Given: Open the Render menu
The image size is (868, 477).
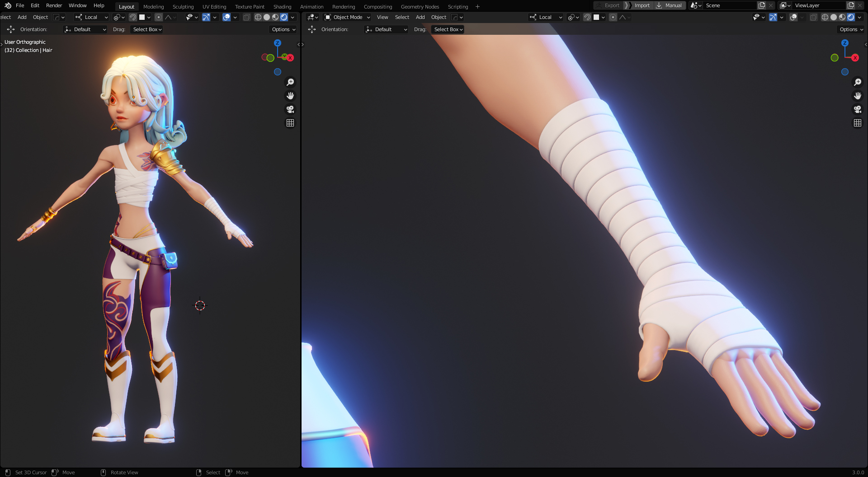Looking at the screenshot, I should coord(54,5).
